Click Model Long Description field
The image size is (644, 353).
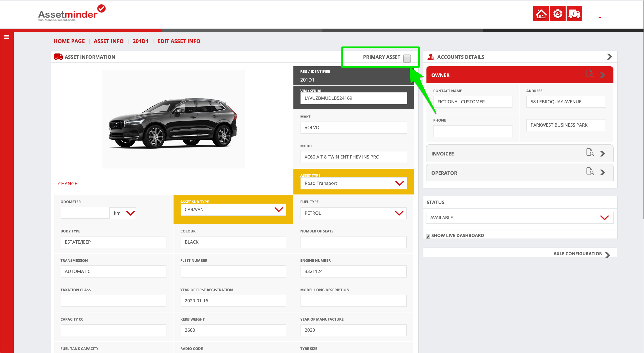tap(354, 301)
